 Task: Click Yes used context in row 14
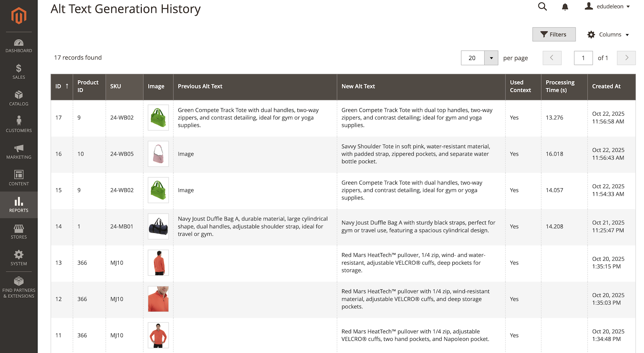point(514,226)
